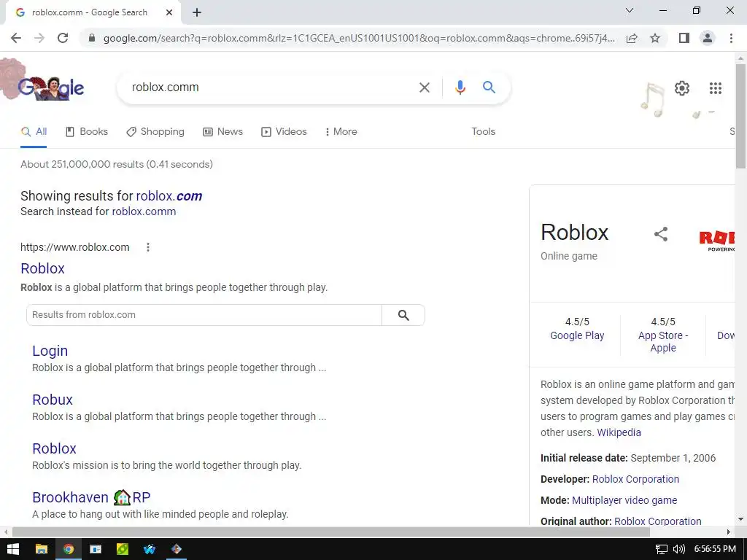Submit search with blue magnifier icon
Image resolution: width=747 pixels, height=560 pixels.
(x=489, y=87)
